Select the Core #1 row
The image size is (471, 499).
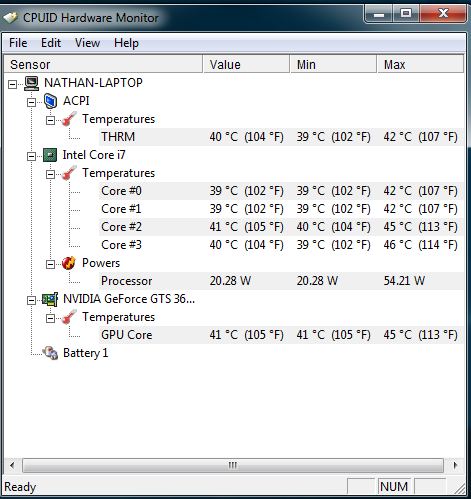coord(281,209)
